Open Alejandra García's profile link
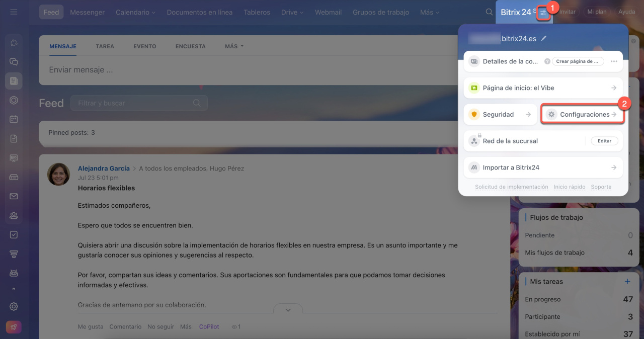Viewport: 644px width, 339px height. click(x=104, y=168)
